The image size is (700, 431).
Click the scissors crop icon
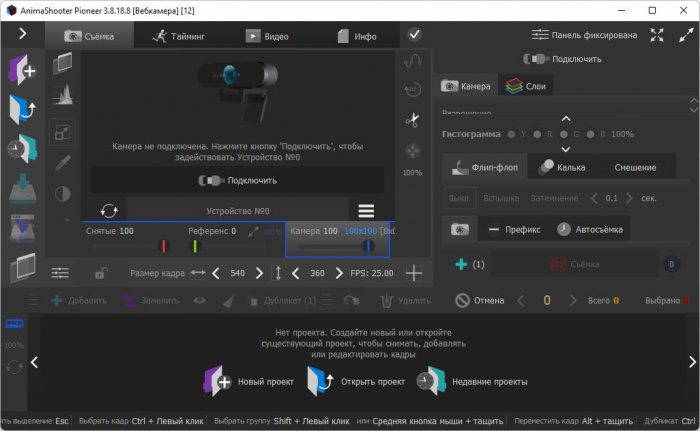click(x=412, y=120)
